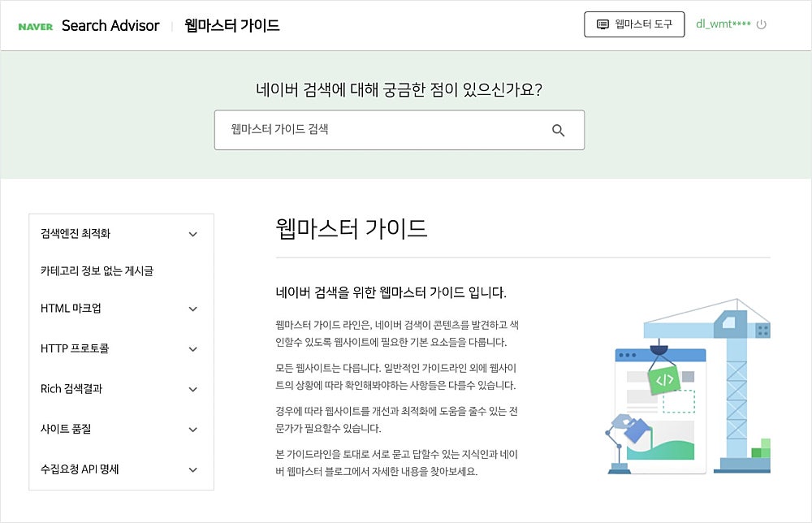This screenshot has width=812, height=523.
Task: Click the NAVER logo
Action: (x=35, y=27)
